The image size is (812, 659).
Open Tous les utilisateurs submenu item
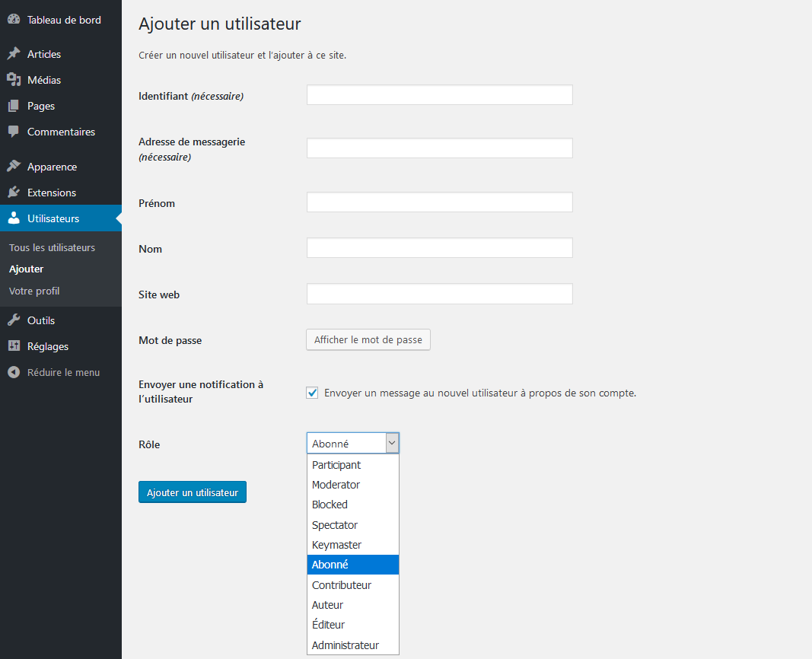click(52, 247)
